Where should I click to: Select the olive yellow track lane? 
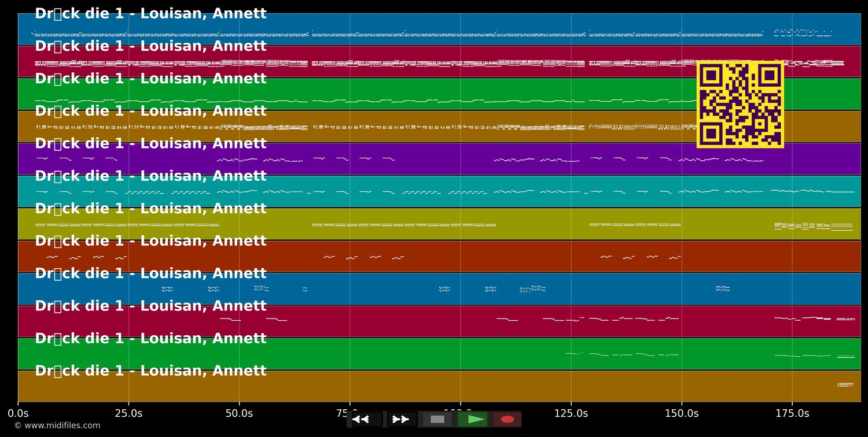(439, 224)
